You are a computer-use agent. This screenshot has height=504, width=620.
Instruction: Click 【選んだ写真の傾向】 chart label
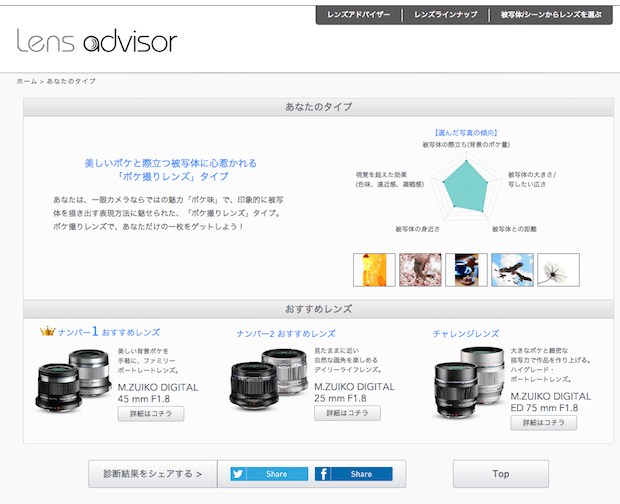point(466,133)
